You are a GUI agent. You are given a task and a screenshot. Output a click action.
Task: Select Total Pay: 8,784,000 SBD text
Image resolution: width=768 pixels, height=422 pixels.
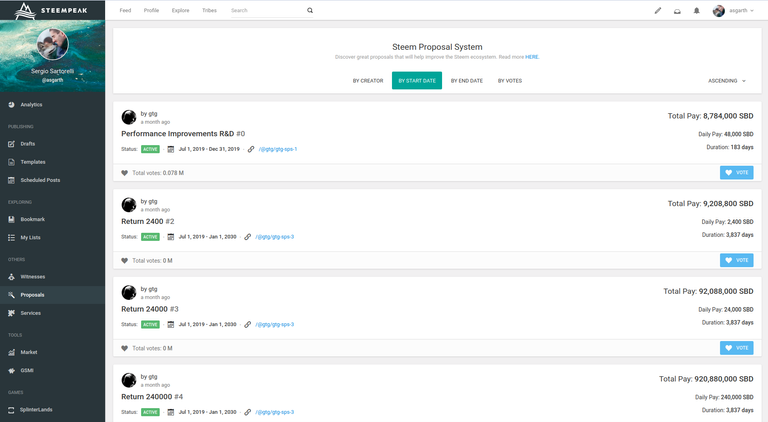tap(710, 116)
